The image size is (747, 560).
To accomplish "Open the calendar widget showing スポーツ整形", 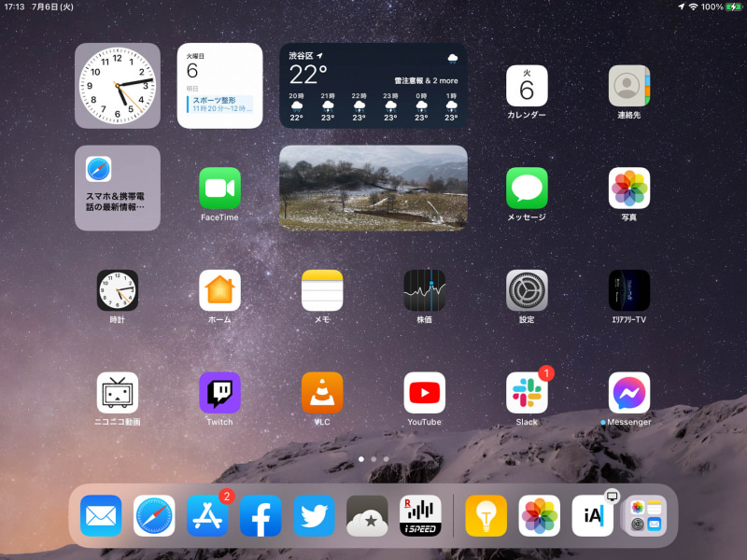I will tap(219, 86).
